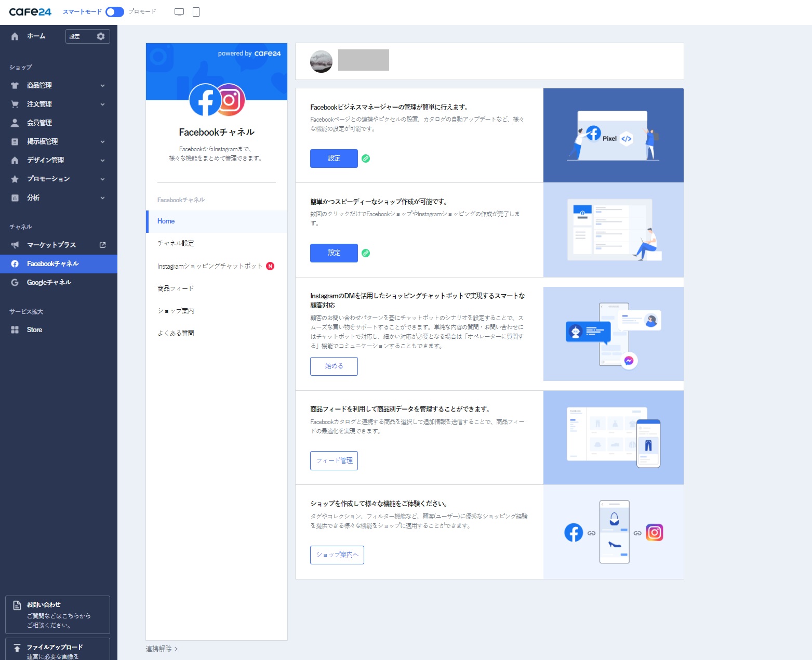Click the cart icon for 注文管理
812x660 pixels.
(15, 104)
